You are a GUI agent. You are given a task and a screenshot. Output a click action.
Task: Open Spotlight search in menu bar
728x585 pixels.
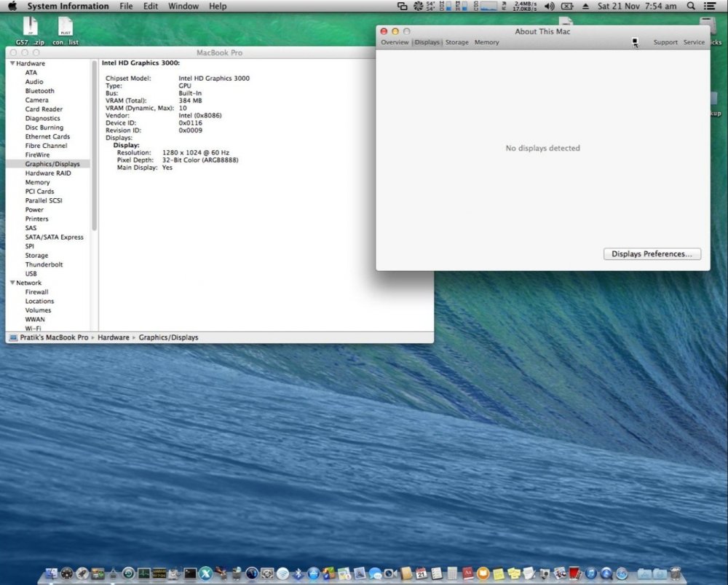click(691, 6)
